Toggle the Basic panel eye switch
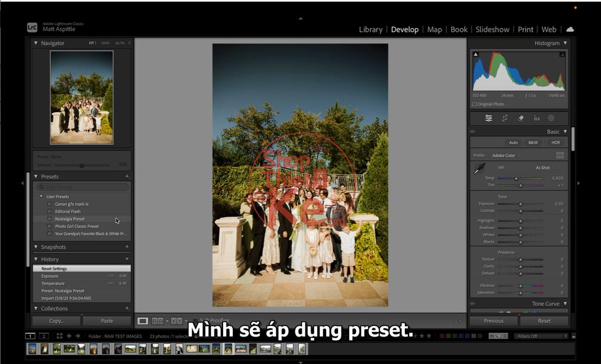601x364 pixels. (473, 132)
